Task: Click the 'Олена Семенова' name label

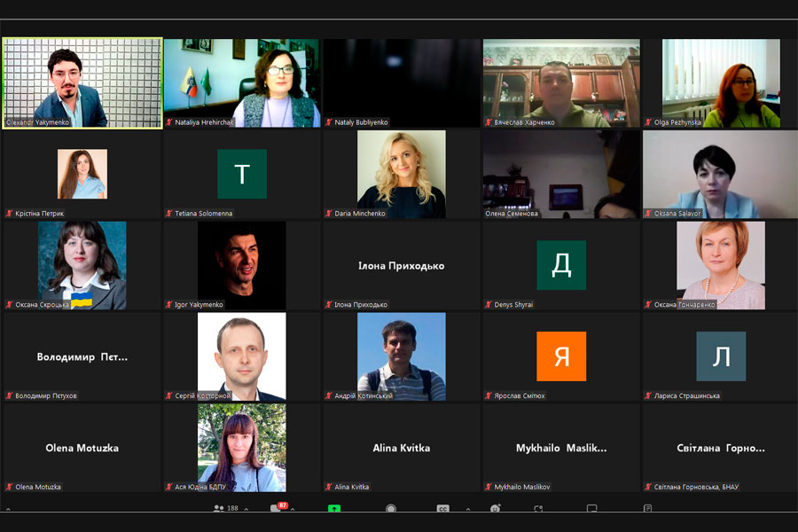Action: (512, 214)
